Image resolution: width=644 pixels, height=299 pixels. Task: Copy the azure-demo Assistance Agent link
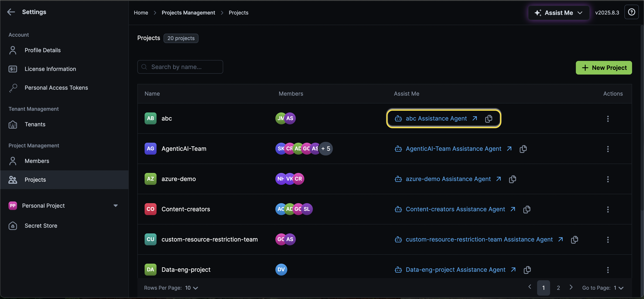pyautogui.click(x=512, y=179)
